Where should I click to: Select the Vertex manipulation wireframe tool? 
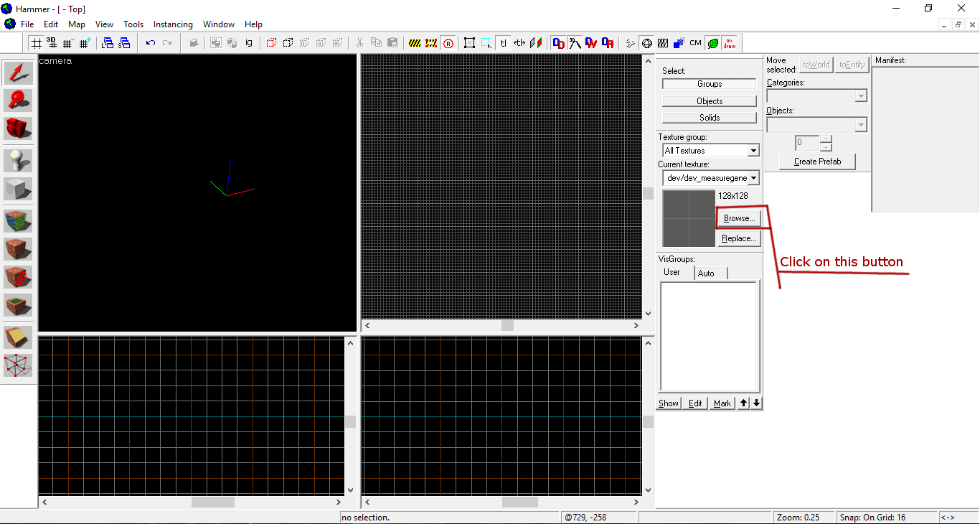(x=18, y=365)
